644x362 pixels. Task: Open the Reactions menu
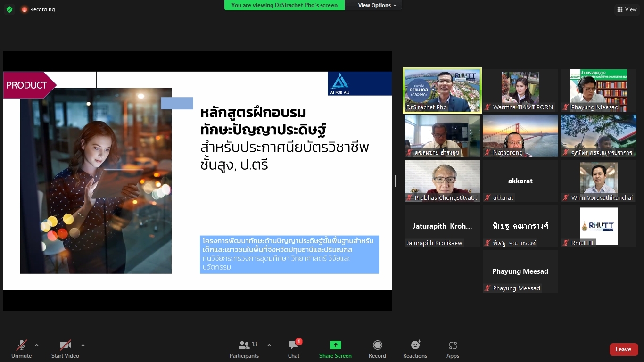415,346
